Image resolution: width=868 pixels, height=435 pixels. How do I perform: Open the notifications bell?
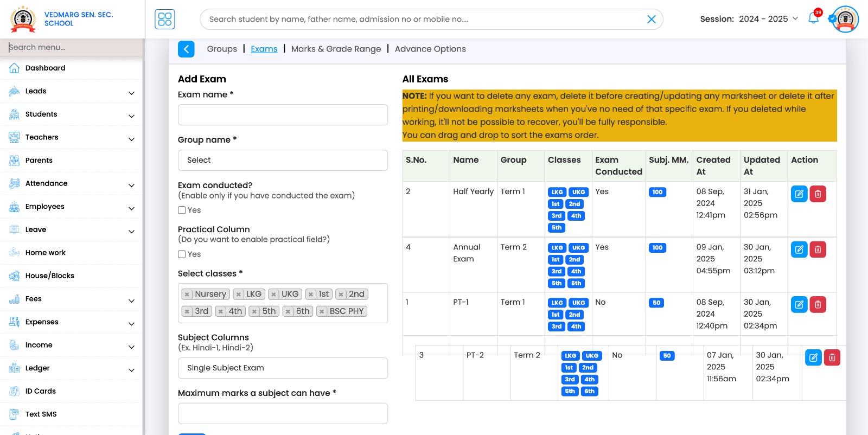pos(813,18)
